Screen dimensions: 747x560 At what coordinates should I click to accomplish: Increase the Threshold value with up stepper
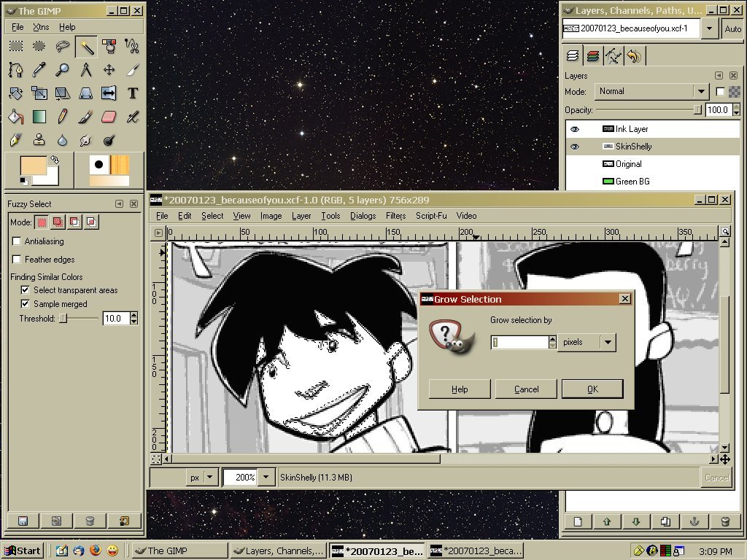click(x=134, y=315)
